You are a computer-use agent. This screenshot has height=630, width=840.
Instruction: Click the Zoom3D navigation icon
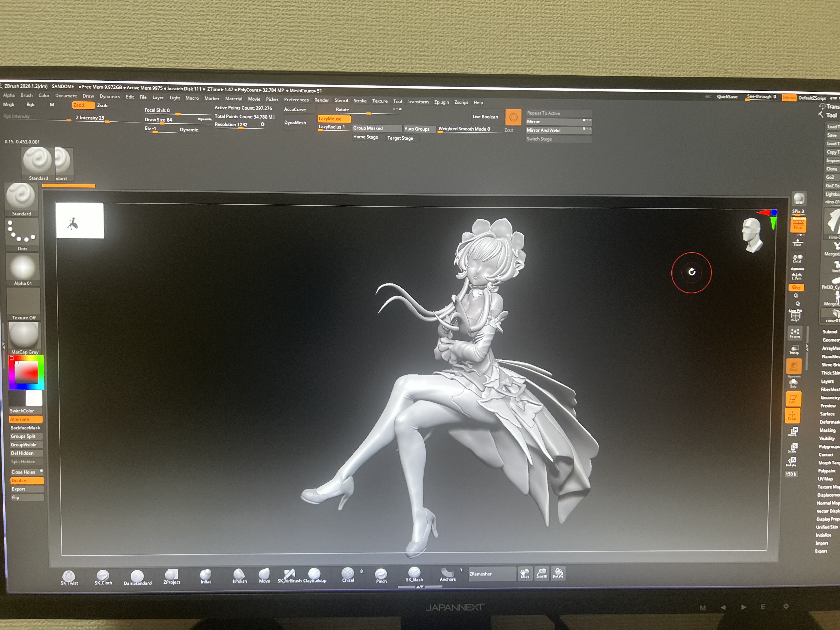[542, 573]
